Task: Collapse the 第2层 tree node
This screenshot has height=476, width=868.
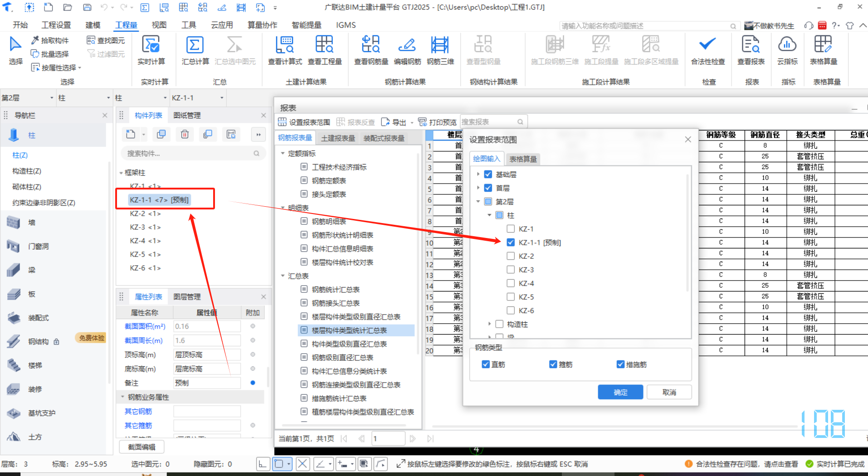Action: click(478, 202)
